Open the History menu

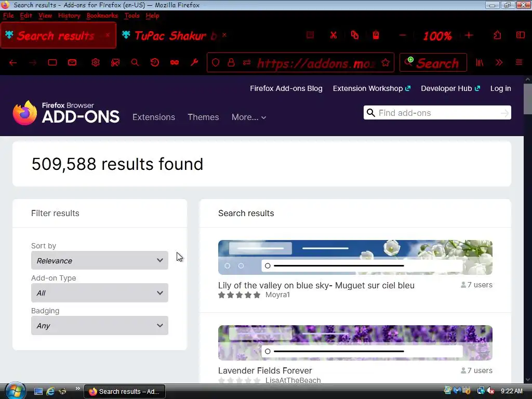coord(69,16)
